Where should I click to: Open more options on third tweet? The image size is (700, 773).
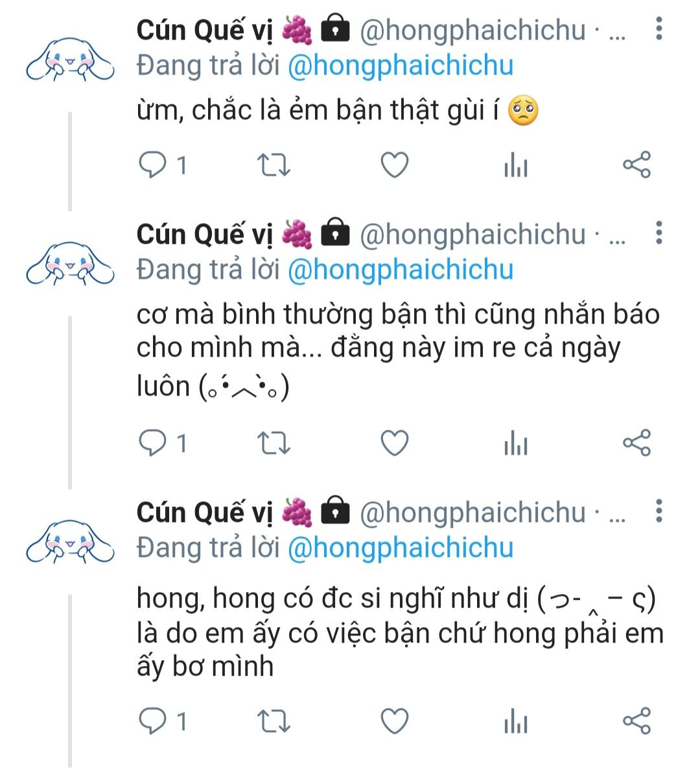(659, 511)
